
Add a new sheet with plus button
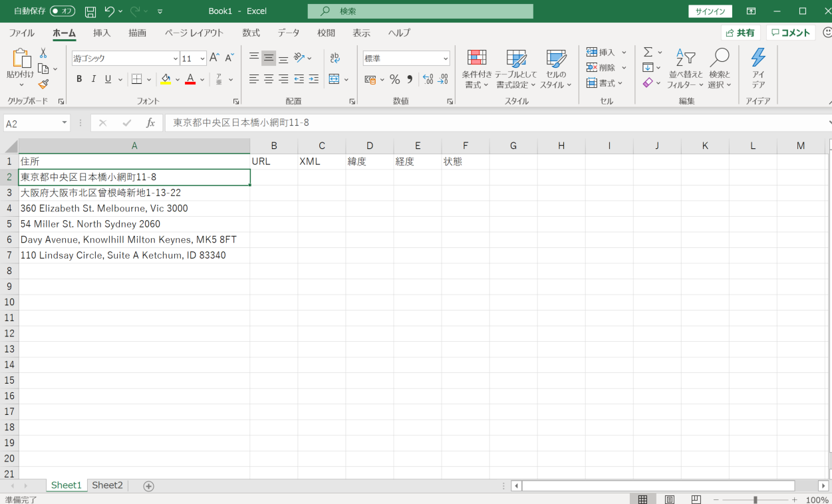point(148,486)
